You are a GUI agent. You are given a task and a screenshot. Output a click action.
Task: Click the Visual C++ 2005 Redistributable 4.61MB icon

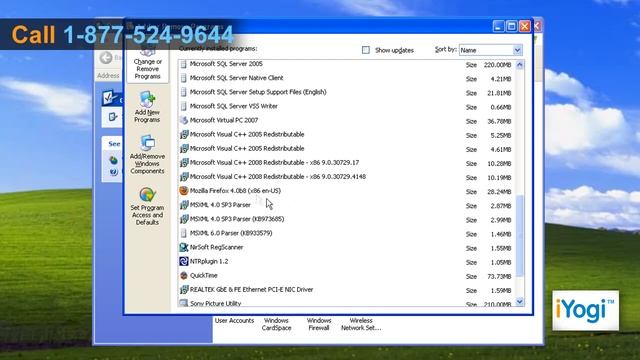[184, 149]
